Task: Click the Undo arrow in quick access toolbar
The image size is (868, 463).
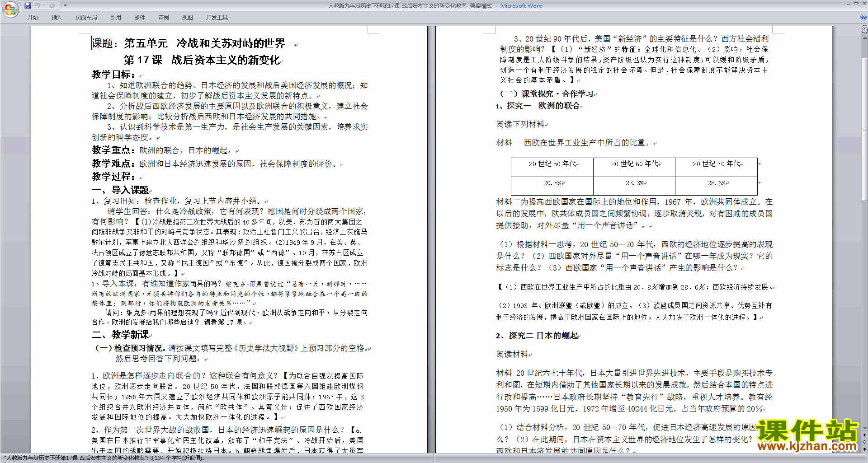Action: (37, 5)
